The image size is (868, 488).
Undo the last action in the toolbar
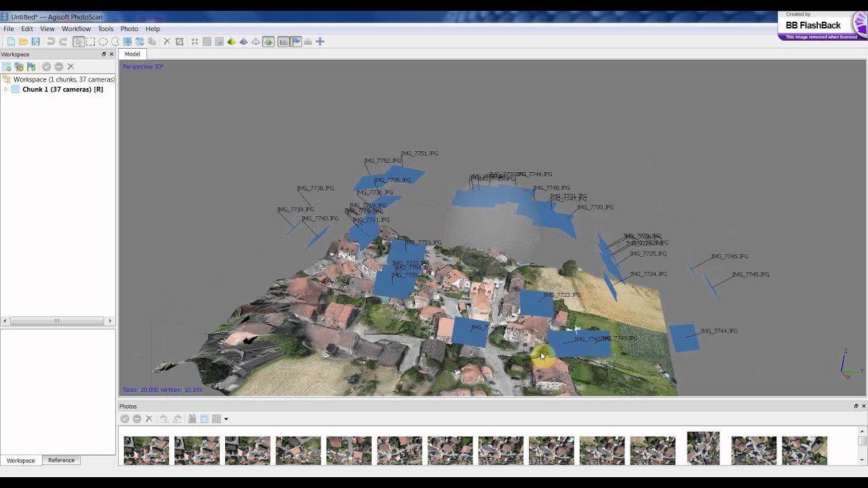[x=50, y=42]
